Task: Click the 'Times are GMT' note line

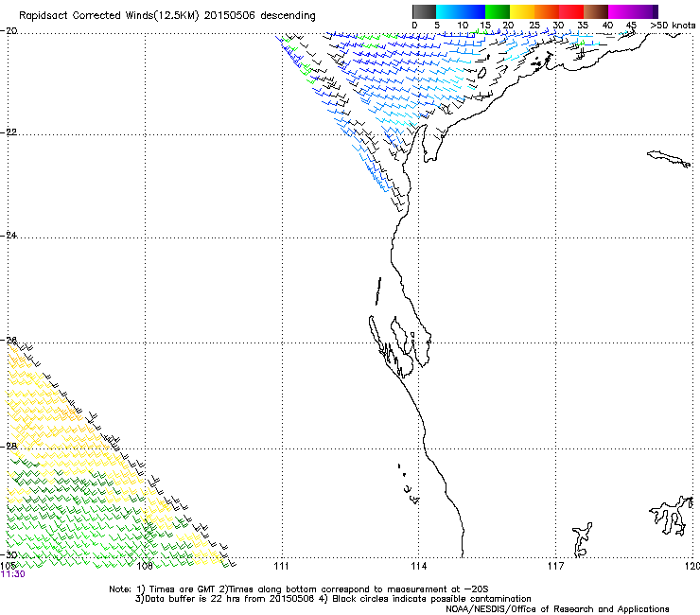Action: (299, 589)
